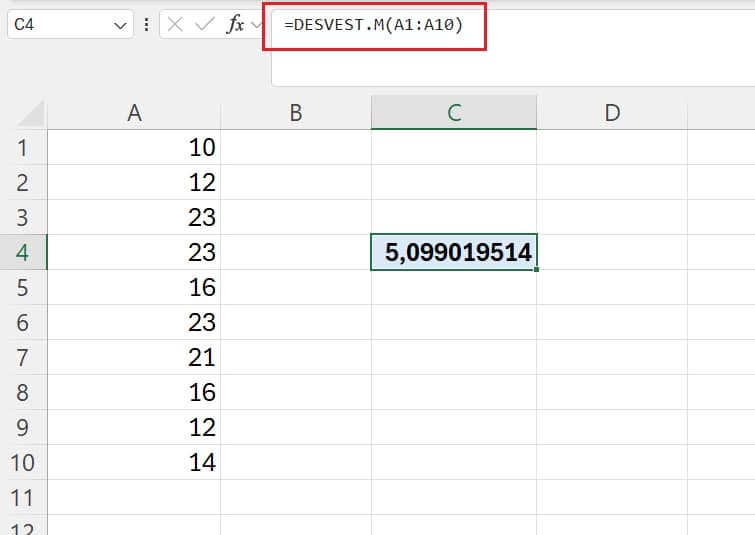Click the Name Box showing C4
The height and width of the screenshot is (535, 755).
70,24
